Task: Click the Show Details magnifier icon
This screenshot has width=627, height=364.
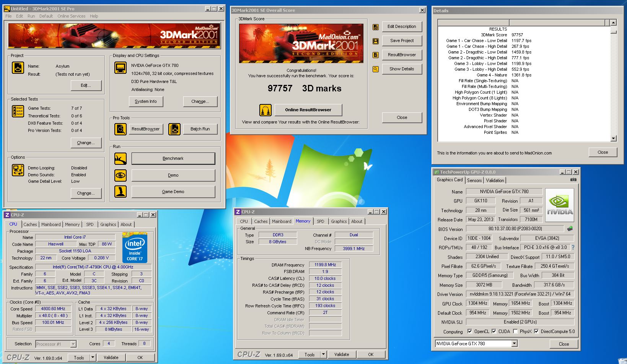Action: click(376, 69)
